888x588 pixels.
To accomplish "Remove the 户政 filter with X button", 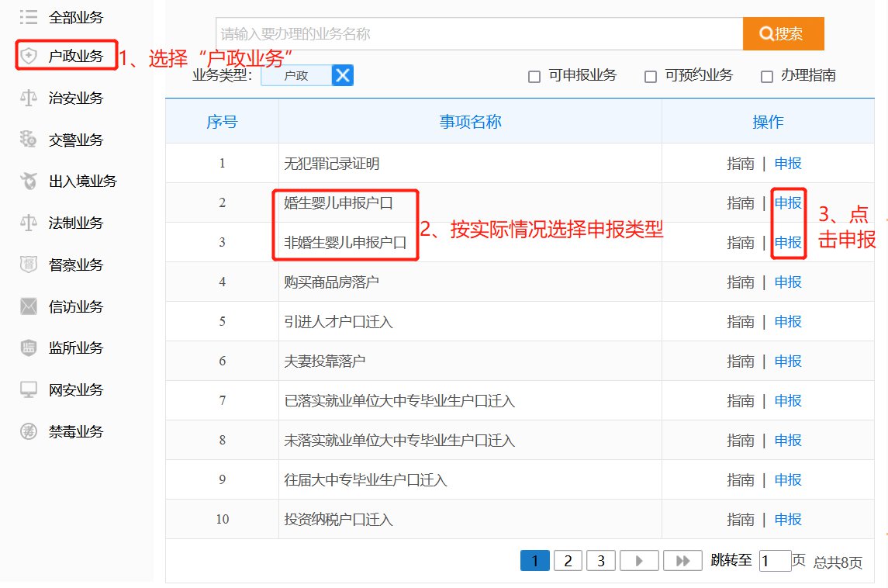I will pyautogui.click(x=343, y=75).
